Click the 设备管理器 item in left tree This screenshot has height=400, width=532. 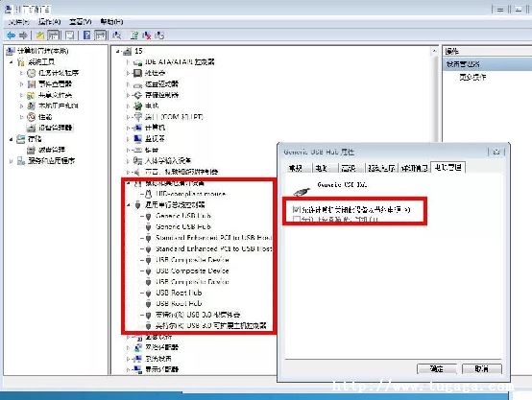(56, 128)
